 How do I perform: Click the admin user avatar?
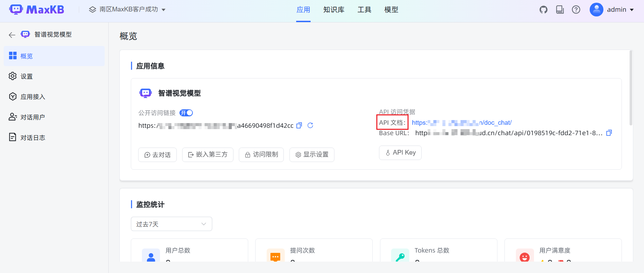point(596,10)
